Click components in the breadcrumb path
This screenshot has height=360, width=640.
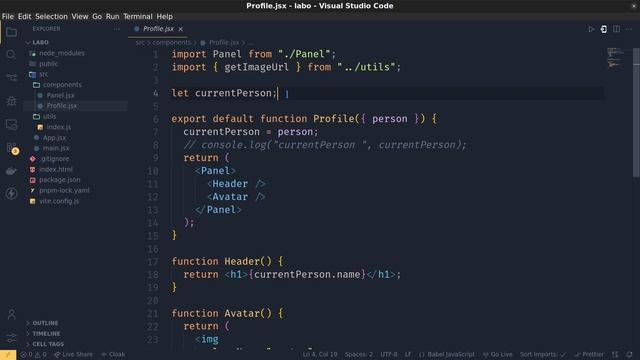click(x=171, y=42)
